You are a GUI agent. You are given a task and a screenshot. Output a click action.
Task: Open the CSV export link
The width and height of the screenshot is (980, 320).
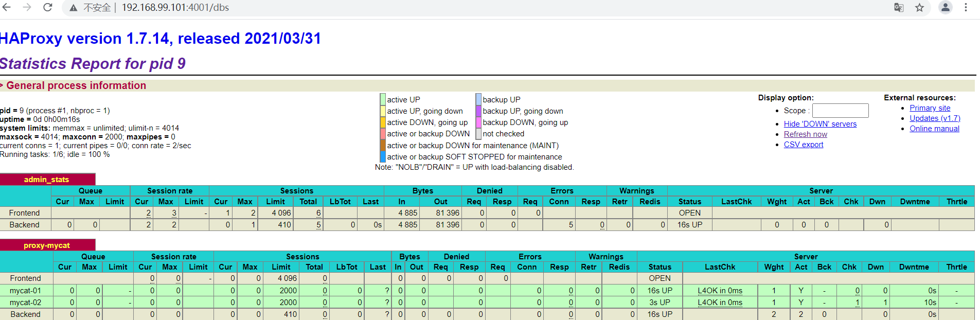[803, 145]
